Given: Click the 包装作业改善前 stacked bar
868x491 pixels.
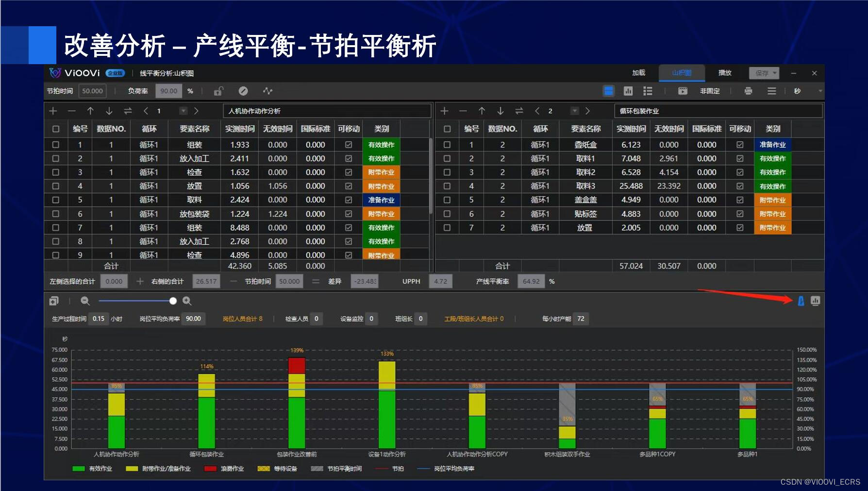Looking at the screenshot, I should (297, 403).
